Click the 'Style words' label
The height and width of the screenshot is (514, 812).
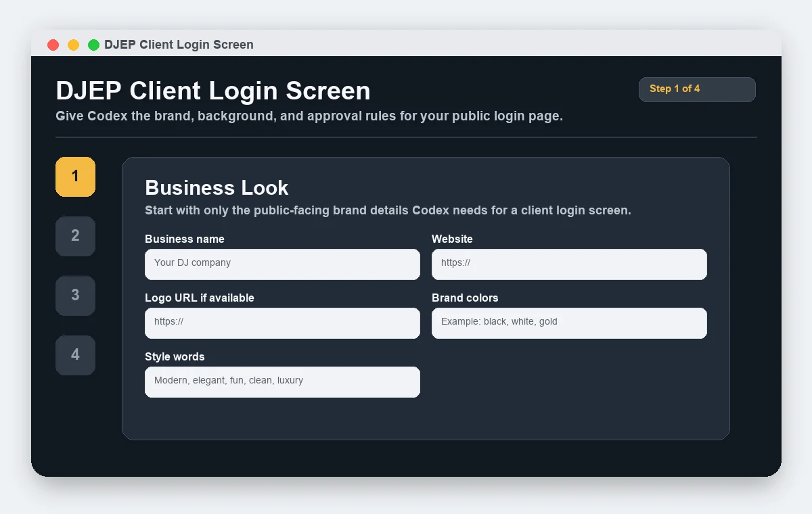175,356
